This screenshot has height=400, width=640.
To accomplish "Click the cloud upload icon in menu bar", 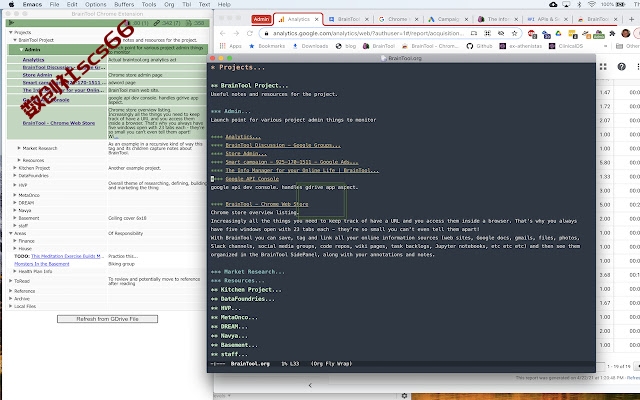I will [553, 4].
